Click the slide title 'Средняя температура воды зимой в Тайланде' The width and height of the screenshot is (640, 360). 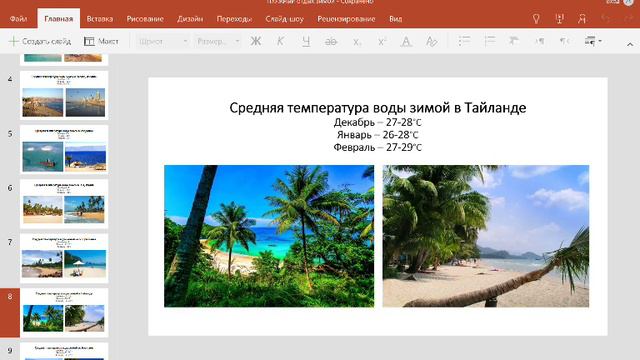click(x=378, y=108)
